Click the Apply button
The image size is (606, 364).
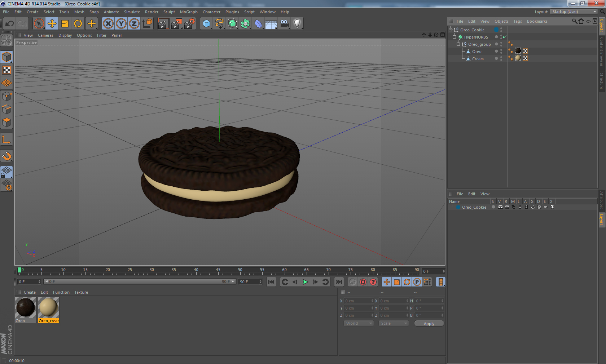pyautogui.click(x=429, y=324)
